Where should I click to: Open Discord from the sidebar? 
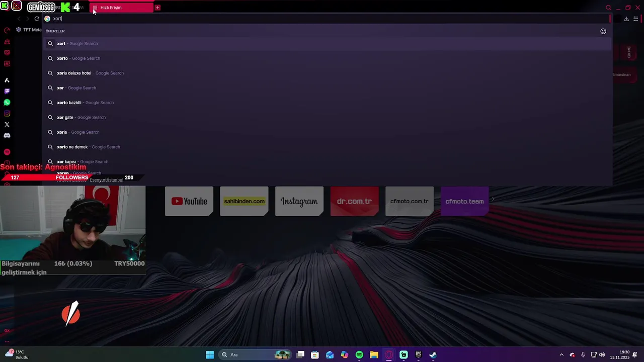(7, 135)
